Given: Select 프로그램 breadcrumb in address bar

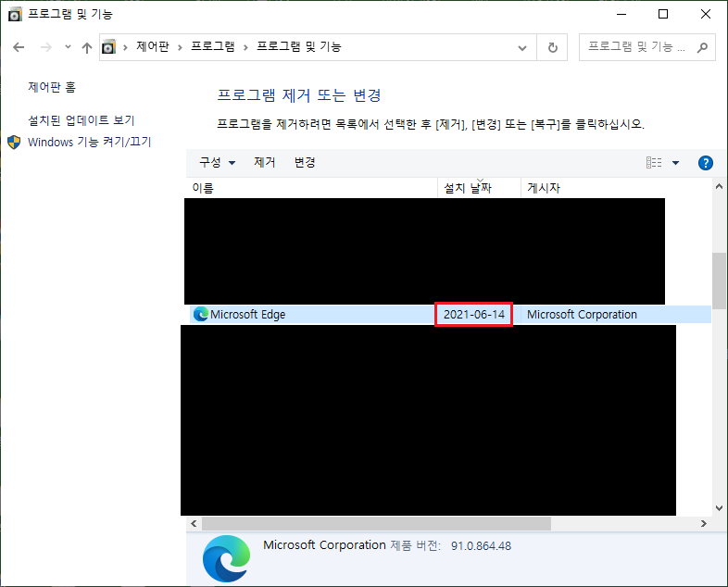Looking at the screenshot, I should point(213,46).
